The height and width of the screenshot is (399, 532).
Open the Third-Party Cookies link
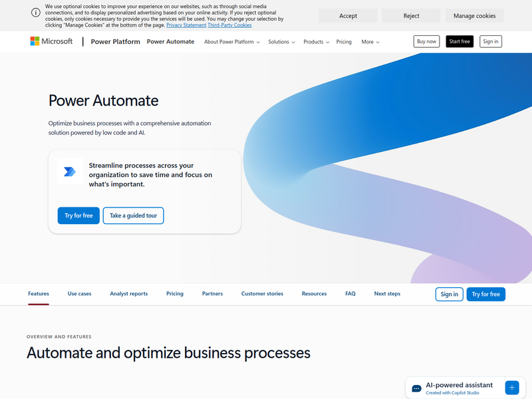(229, 25)
